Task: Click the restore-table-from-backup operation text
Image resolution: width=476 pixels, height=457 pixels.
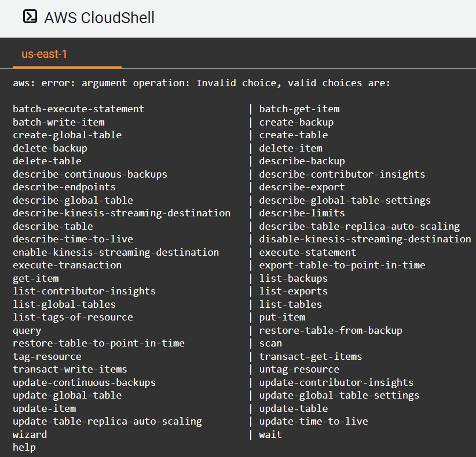Action: coord(331,330)
